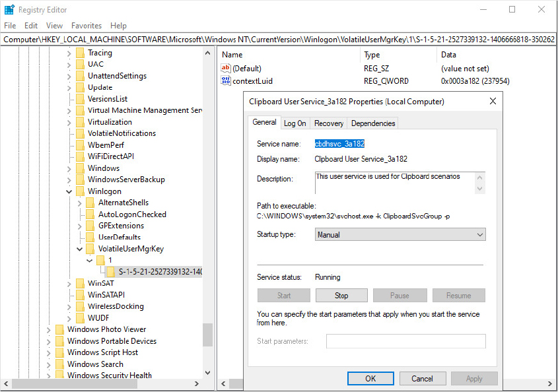The height and width of the screenshot is (392, 558).
Task: Click the Windows Photo Viewer folder icon
Action: [60, 330]
